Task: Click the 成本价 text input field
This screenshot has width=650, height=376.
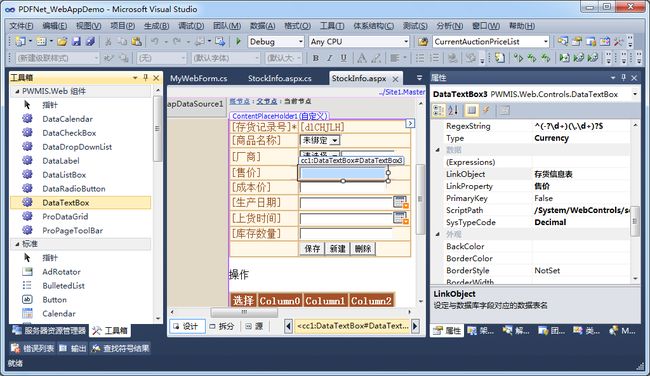Action: [x=343, y=188]
